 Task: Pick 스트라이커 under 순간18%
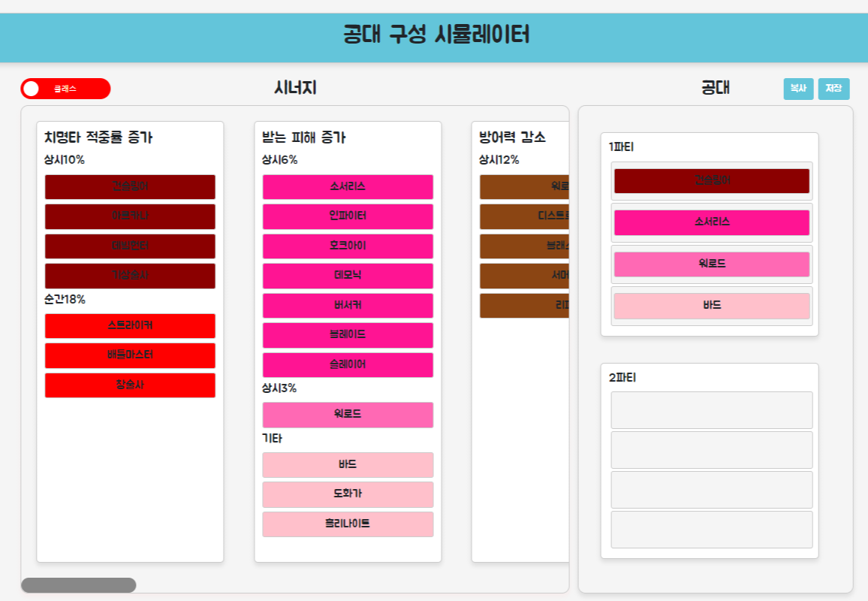point(130,326)
